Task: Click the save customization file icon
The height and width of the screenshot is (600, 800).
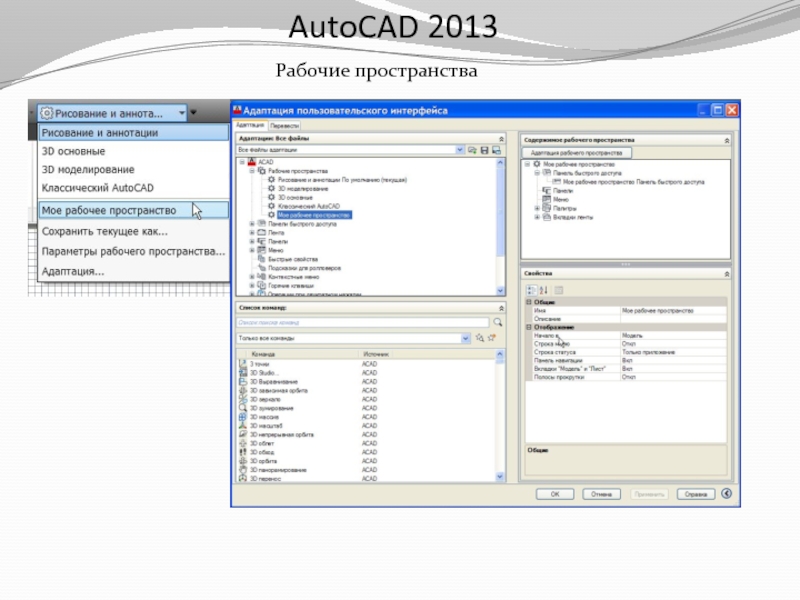Action: click(484, 150)
